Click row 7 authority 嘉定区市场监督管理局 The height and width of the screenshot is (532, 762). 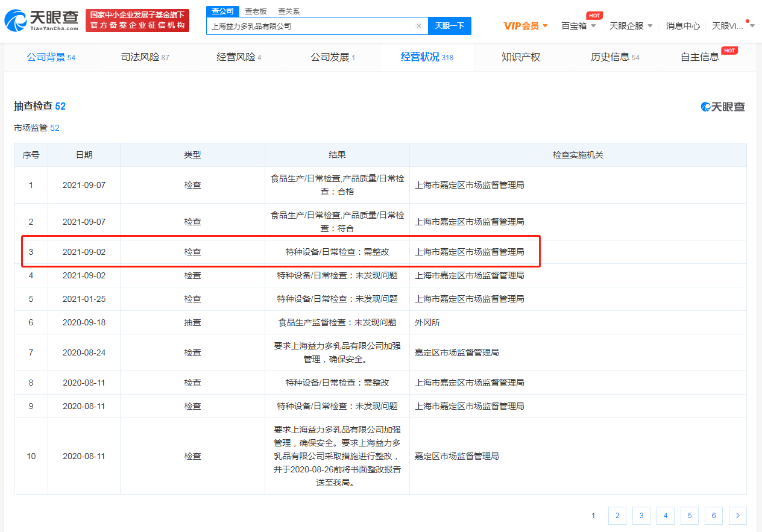click(x=457, y=352)
